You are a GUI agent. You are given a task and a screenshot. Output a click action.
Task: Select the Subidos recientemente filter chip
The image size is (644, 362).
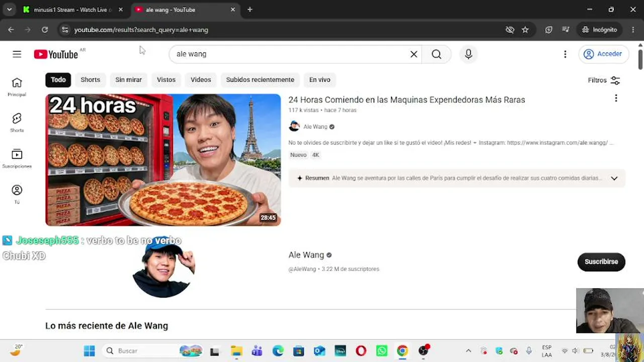coord(260,79)
